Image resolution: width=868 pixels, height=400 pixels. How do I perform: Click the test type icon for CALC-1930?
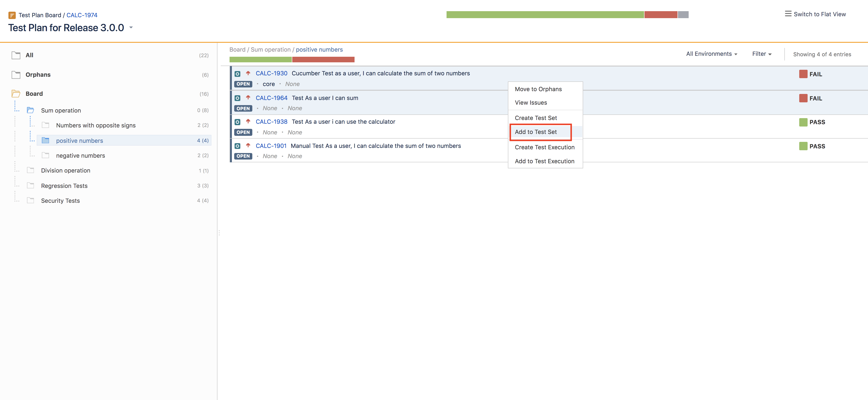237,73
